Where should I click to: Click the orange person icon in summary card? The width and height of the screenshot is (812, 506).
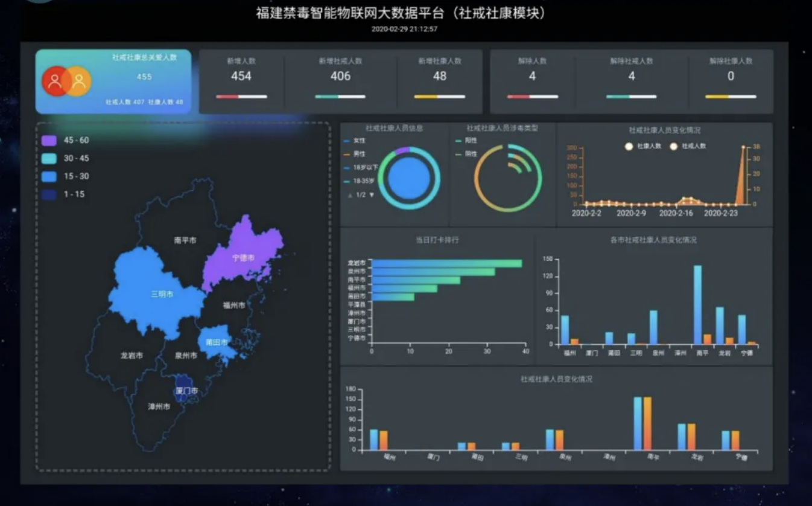[x=79, y=82]
